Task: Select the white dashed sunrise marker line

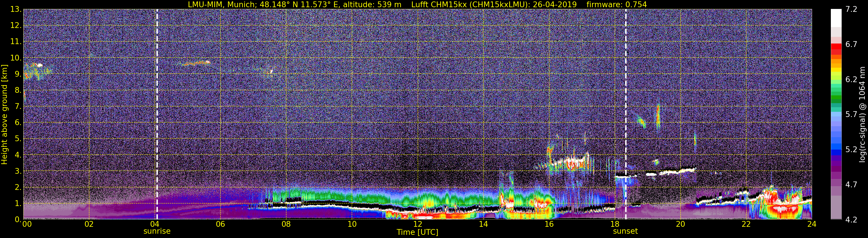Action: pyautogui.click(x=157, y=114)
